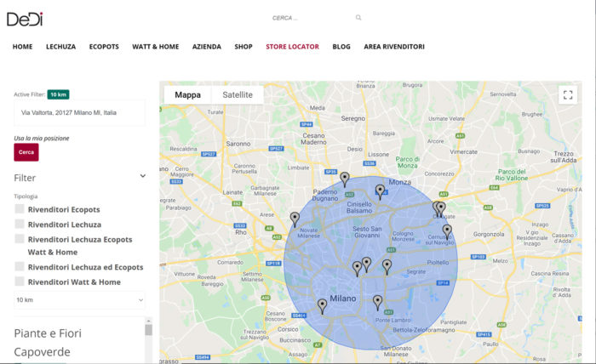The image size is (596, 364).
Task: Open Piante e Fiori Capoverde result
Action: pos(48,343)
